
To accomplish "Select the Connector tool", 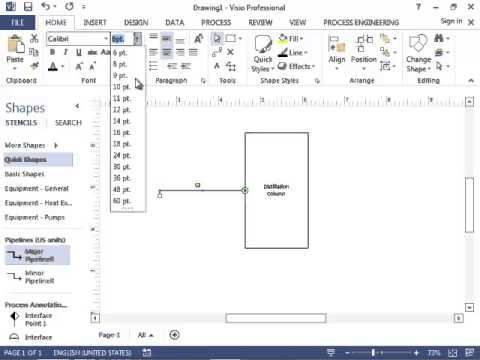I will [x=217, y=52].
